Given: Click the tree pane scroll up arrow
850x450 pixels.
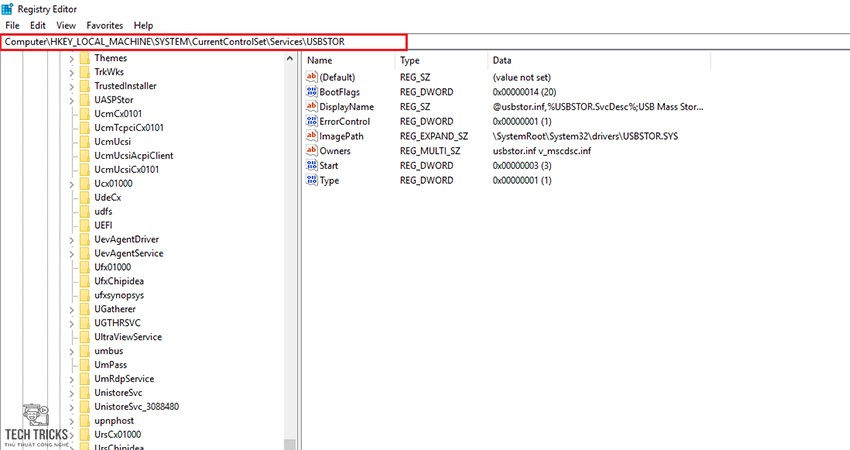Looking at the screenshot, I should 289,59.
